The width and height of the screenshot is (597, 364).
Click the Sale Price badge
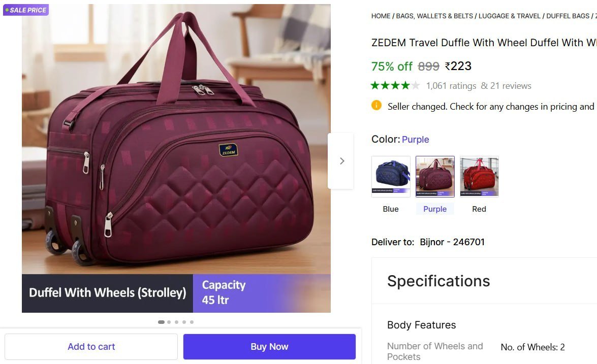pyautogui.click(x=26, y=10)
